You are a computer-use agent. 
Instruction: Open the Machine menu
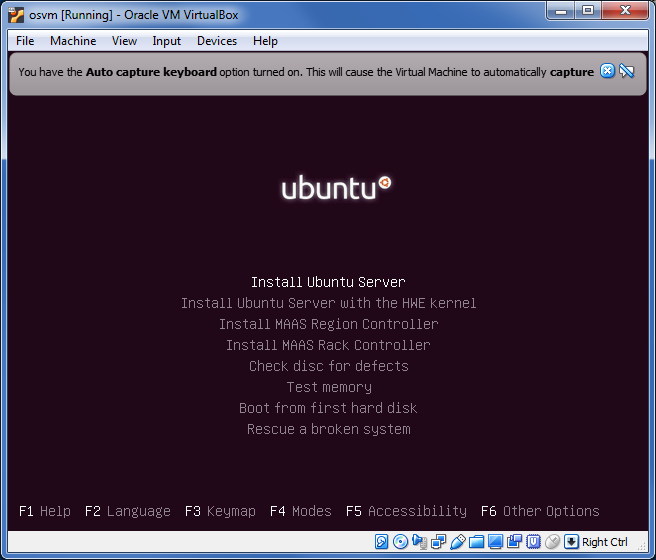click(x=73, y=41)
